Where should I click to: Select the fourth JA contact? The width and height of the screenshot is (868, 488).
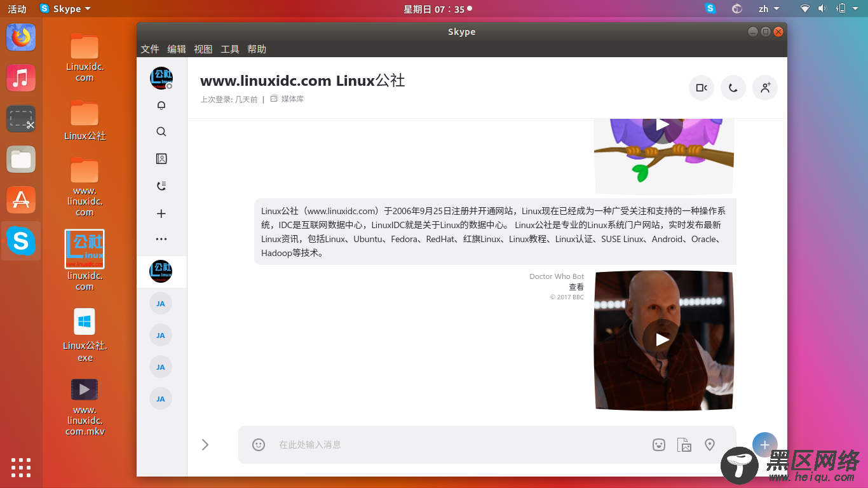(x=161, y=399)
